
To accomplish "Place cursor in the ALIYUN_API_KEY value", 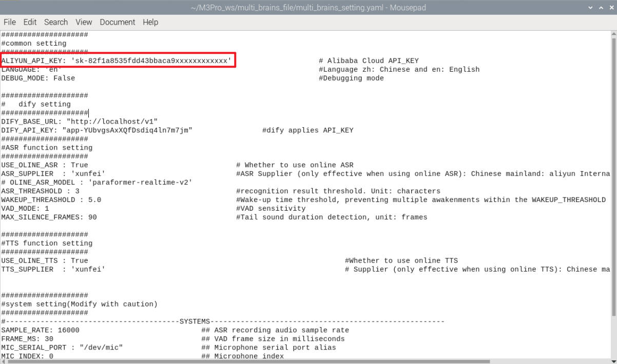I will (x=151, y=60).
